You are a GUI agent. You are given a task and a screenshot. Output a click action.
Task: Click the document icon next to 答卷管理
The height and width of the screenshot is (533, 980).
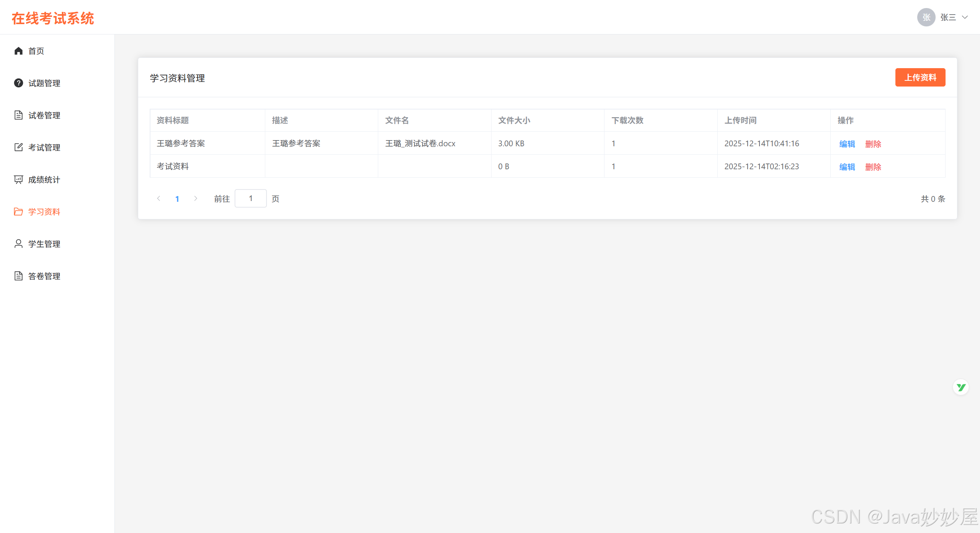click(18, 276)
